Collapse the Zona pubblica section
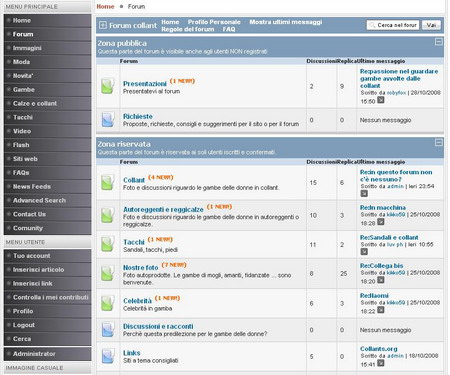This screenshot has height=375, width=450. pyautogui.click(x=439, y=42)
